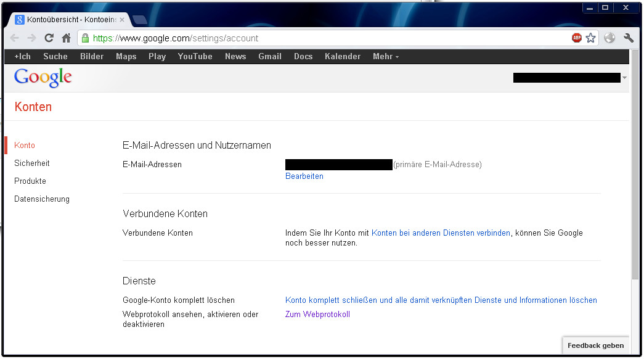Go forward with the browser forward arrow

pyautogui.click(x=31, y=38)
